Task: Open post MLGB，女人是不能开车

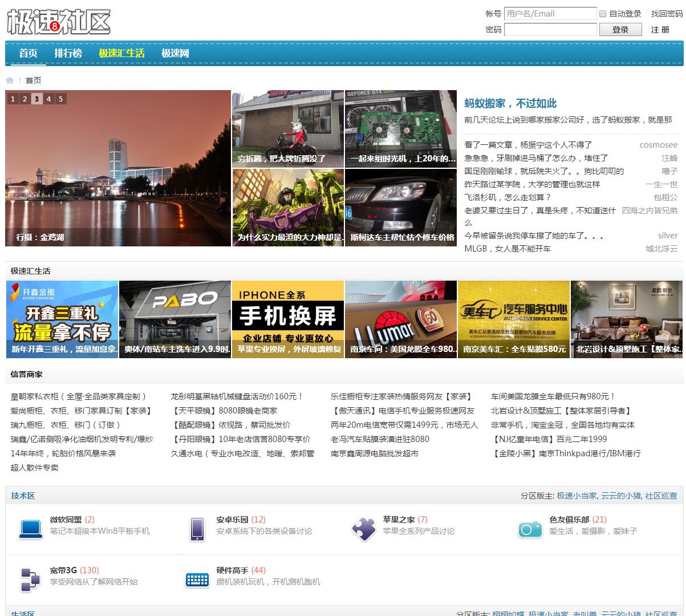Action: 508,249
